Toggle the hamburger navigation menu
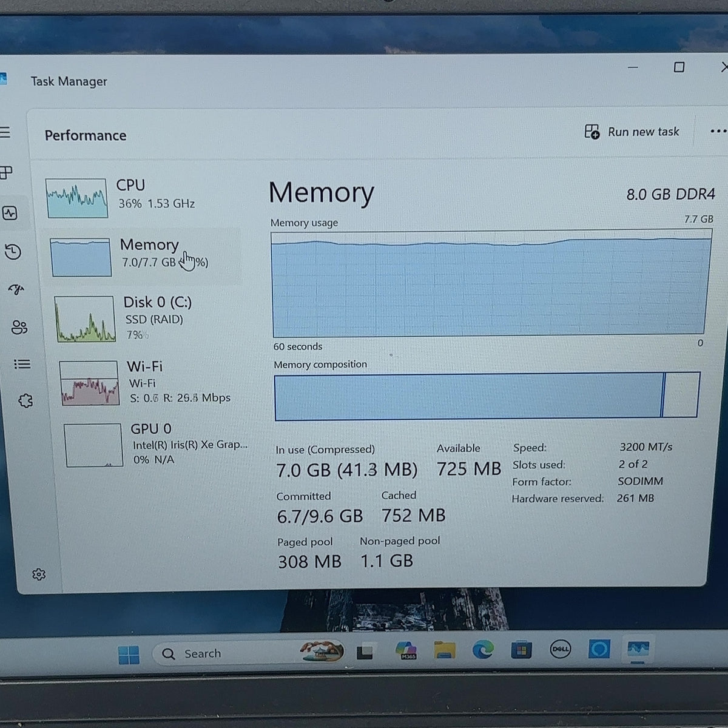 [x=5, y=132]
